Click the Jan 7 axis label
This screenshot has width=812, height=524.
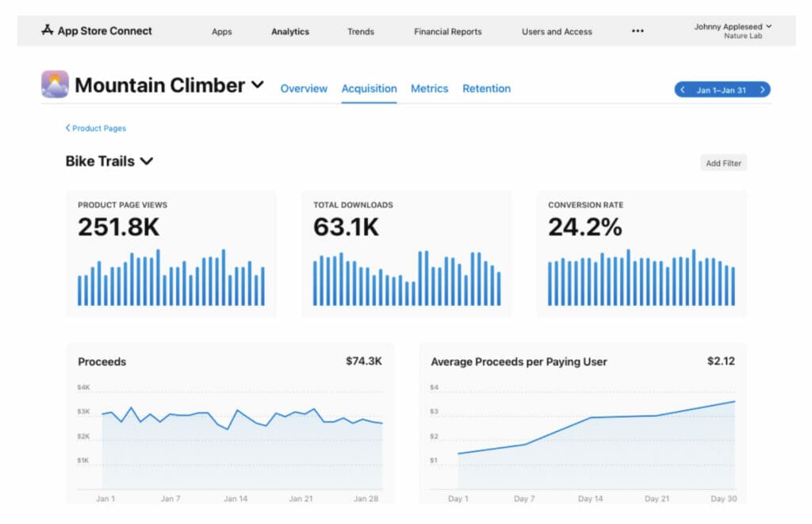click(x=170, y=499)
